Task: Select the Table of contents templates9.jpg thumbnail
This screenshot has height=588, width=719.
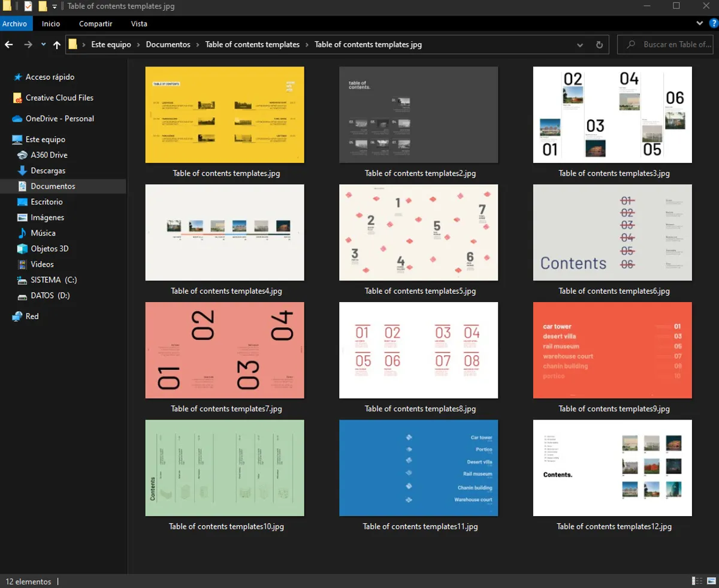Action: click(x=612, y=350)
